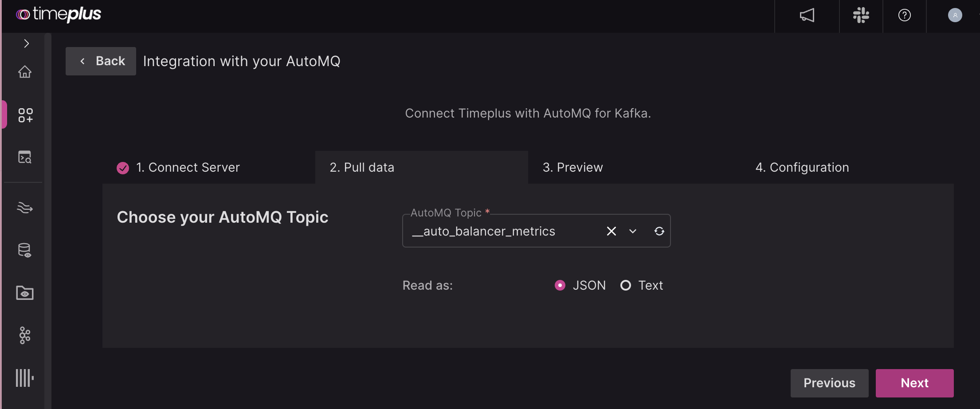Click the user avatar in the top bar
This screenshot has width=980, height=409.
pyautogui.click(x=955, y=15)
